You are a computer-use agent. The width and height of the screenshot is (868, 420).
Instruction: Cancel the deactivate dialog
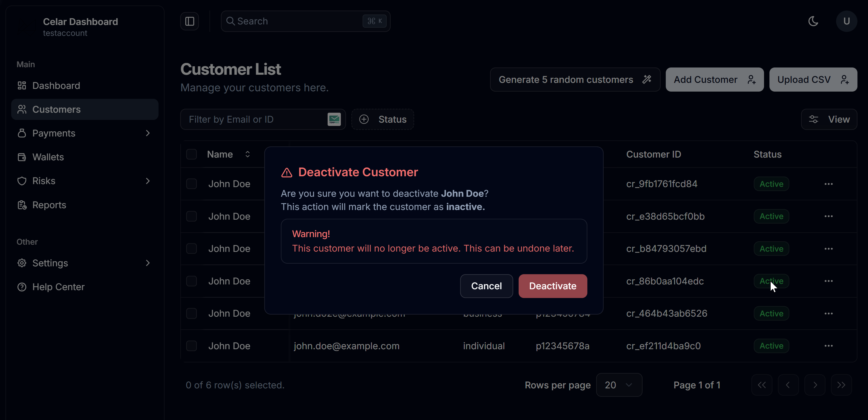tap(486, 286)
